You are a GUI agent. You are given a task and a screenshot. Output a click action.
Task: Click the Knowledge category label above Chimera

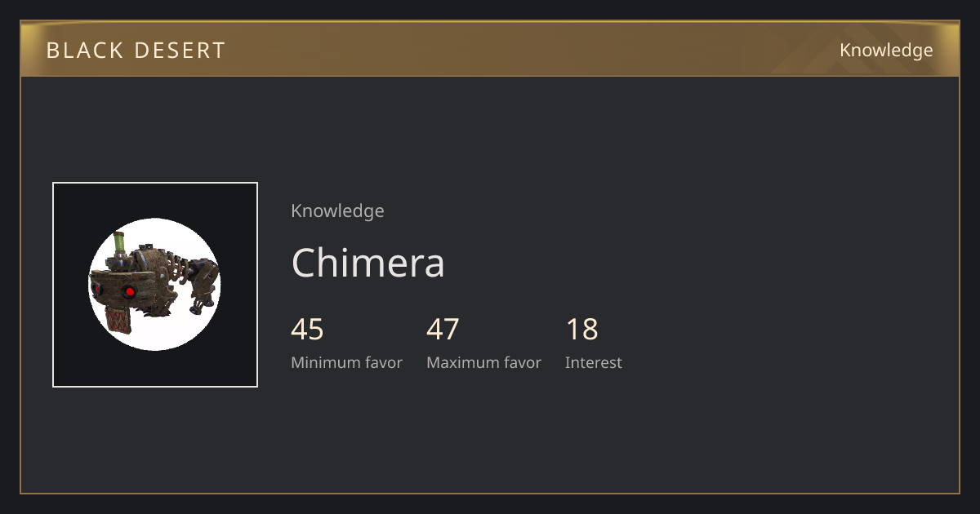click(x=337, y=211)
